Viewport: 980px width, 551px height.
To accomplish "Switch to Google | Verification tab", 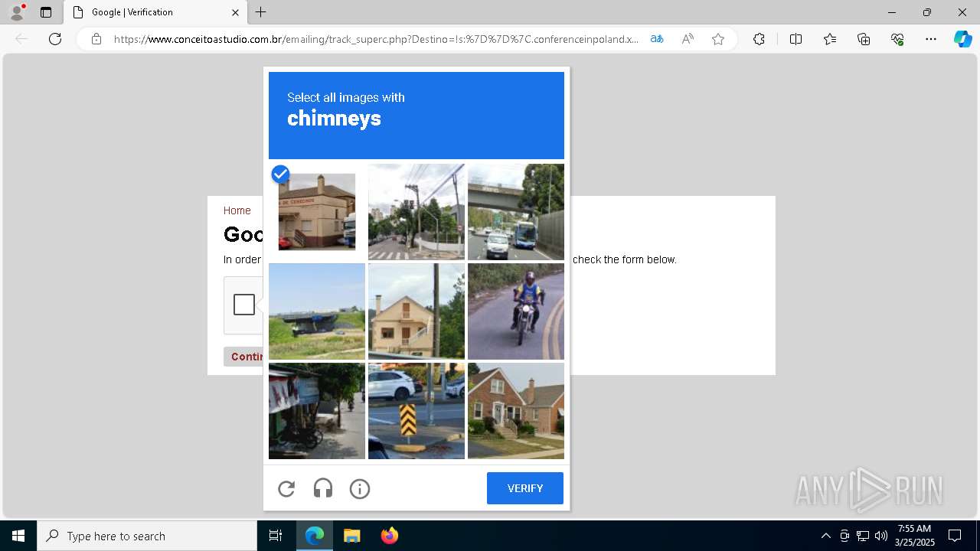I will point(155,12).
